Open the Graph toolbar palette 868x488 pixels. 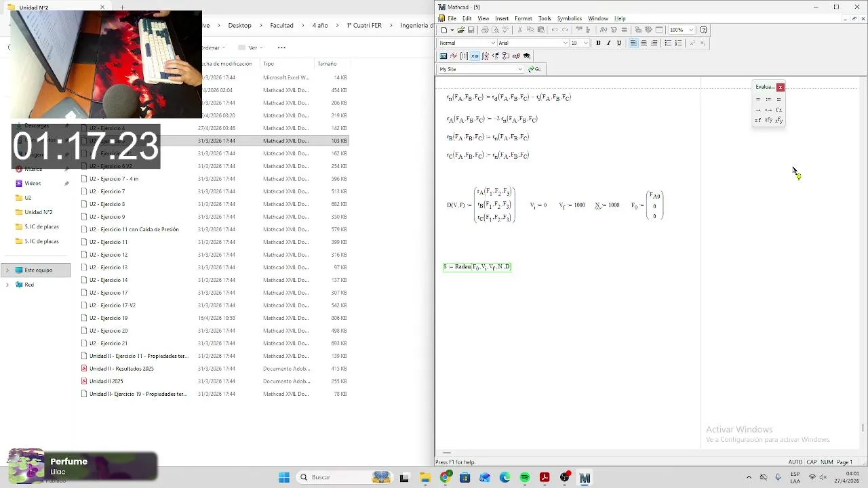pos(454,56)
